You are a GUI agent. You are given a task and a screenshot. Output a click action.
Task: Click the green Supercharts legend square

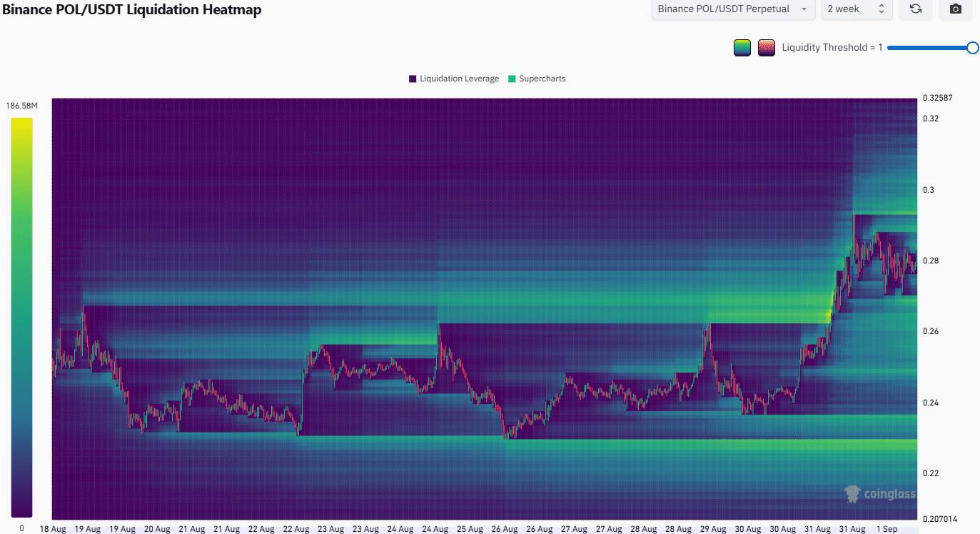click(x=512, y=79)
